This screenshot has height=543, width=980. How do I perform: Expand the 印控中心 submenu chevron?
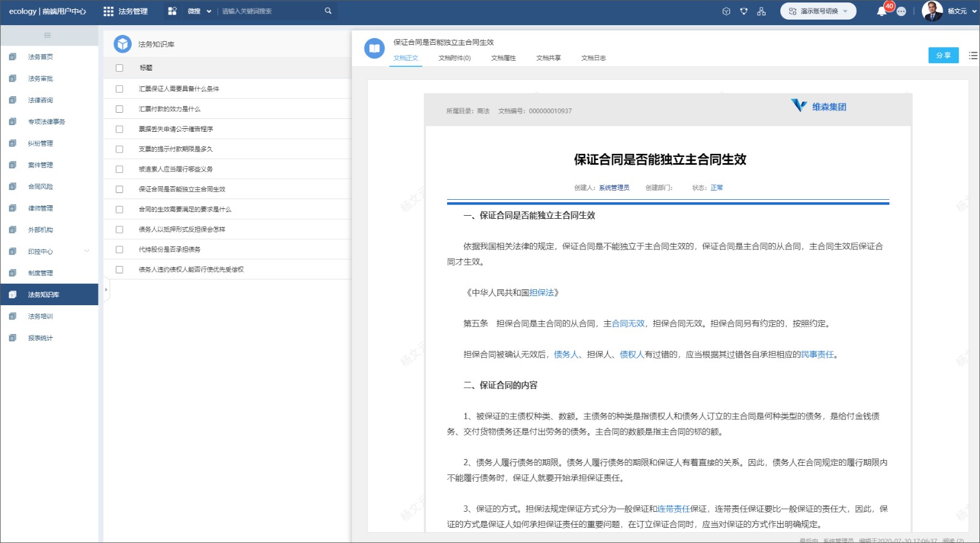87,251
